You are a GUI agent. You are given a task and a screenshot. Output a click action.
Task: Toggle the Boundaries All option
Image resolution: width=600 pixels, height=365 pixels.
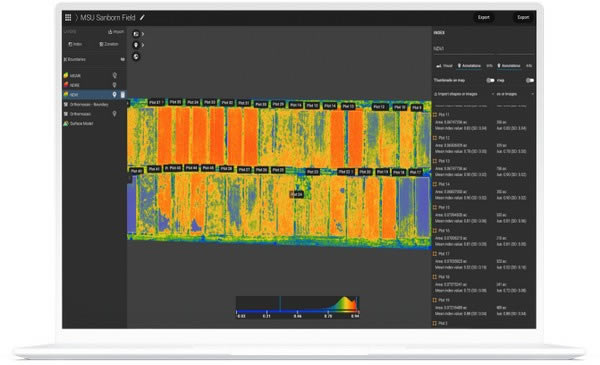122,59
